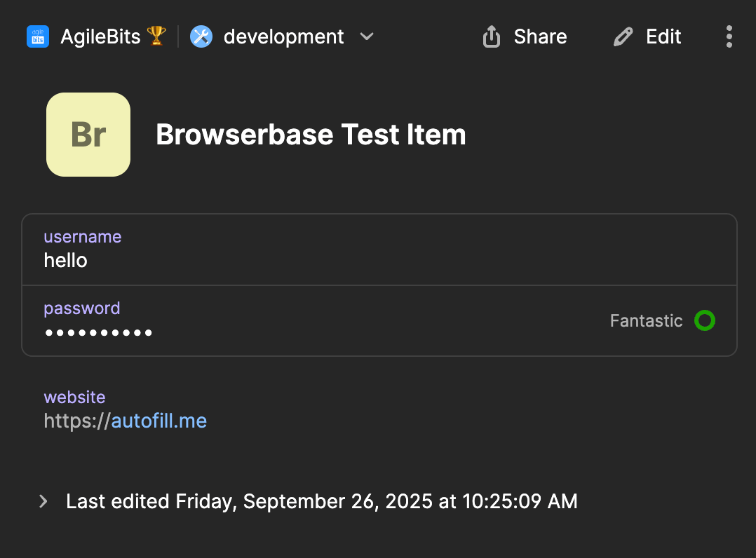Viewport: 756px width, 558px height.
Task: Click the Browserbase Test Item title
Action: click(311, 135)
